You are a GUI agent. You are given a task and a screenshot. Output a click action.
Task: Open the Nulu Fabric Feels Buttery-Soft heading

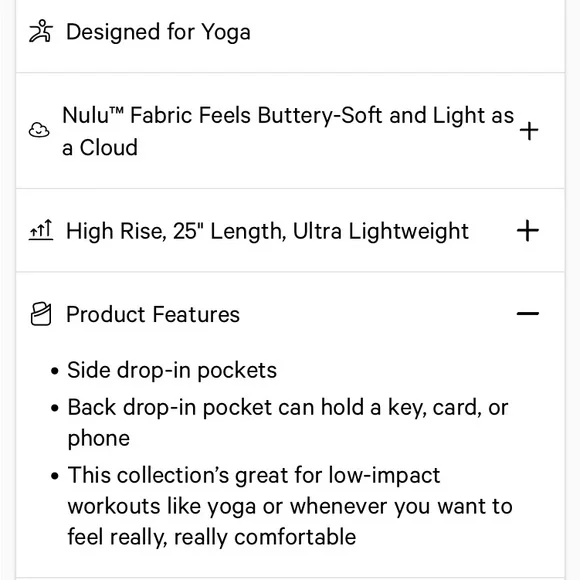[x=288, y=131]
